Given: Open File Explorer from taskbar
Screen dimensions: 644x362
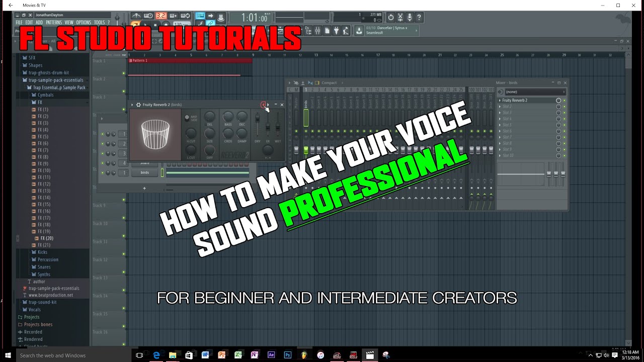Looking at the screenshot, I should click(173, 355).
